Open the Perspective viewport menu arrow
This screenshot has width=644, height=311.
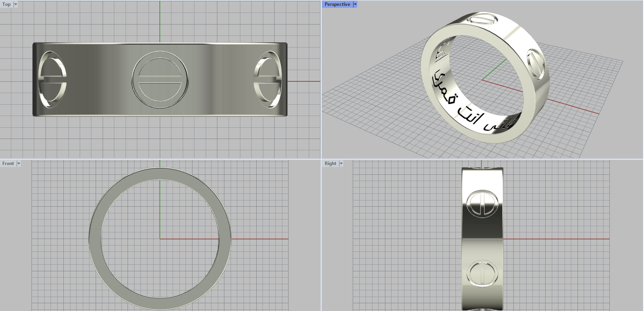(x=355, y=4)
